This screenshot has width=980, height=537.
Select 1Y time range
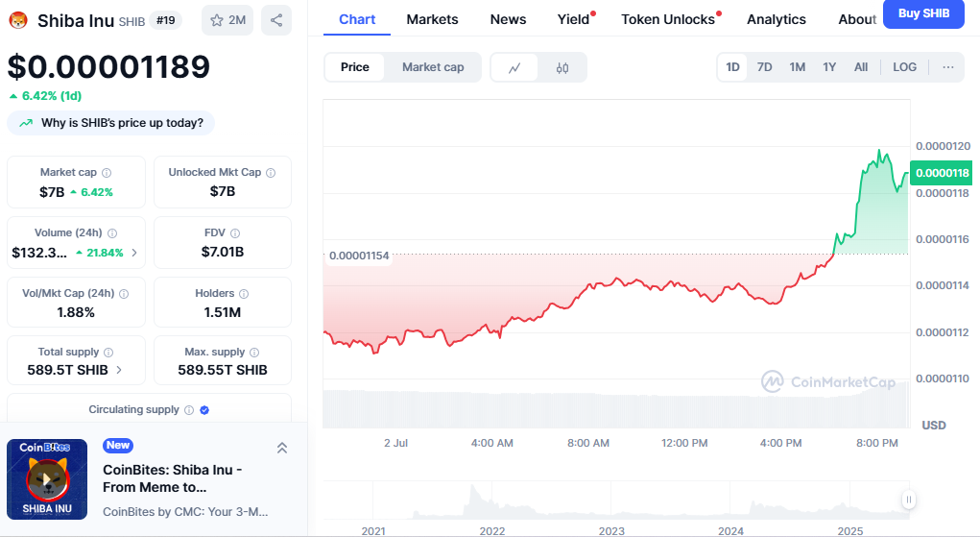pos(829,67)
